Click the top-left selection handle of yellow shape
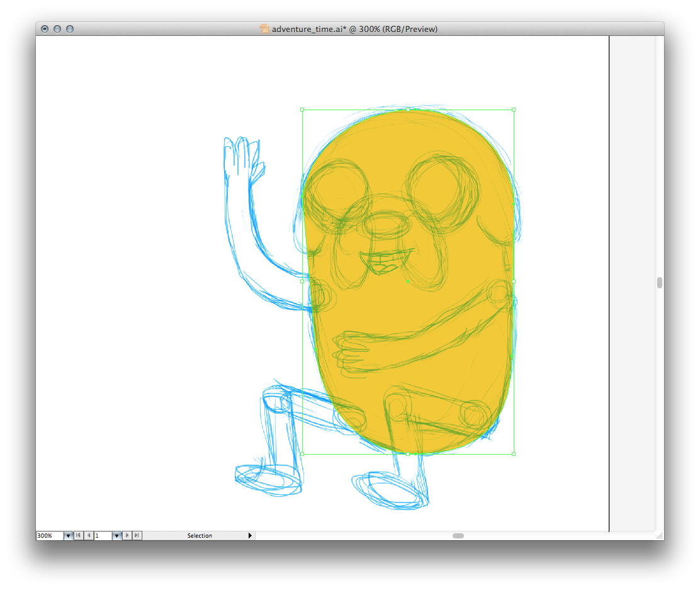700x590 pixels. [x=302, y=110]
